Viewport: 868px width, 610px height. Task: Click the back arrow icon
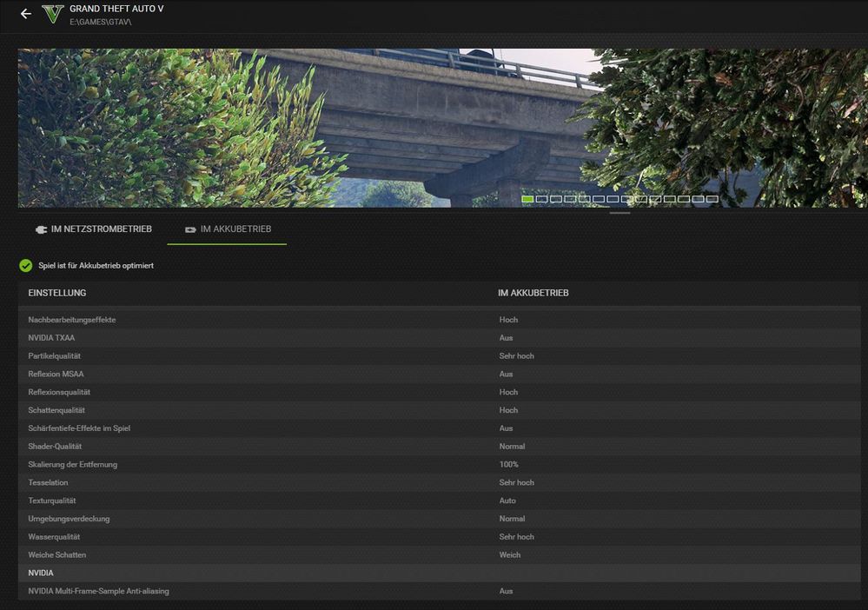[25, 14]
